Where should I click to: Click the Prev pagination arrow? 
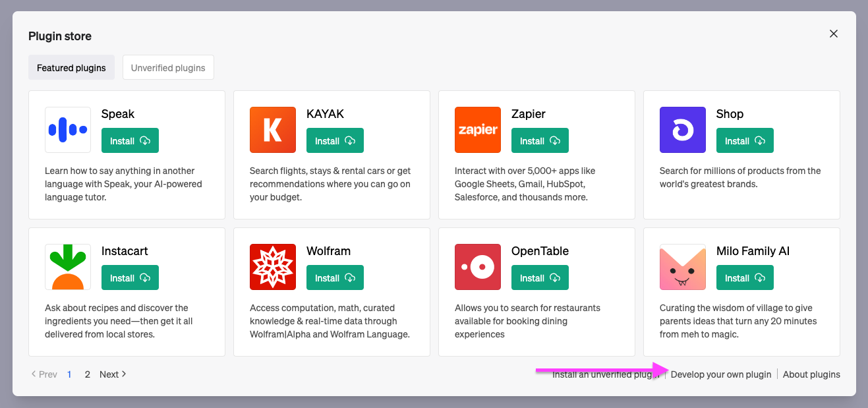pos(44,374)
